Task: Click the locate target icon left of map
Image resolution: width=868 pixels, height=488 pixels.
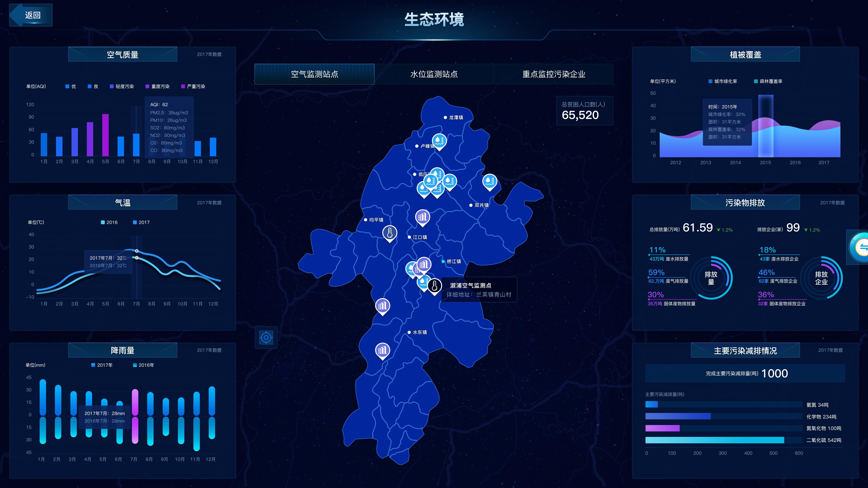Action: tap(266, 338)
